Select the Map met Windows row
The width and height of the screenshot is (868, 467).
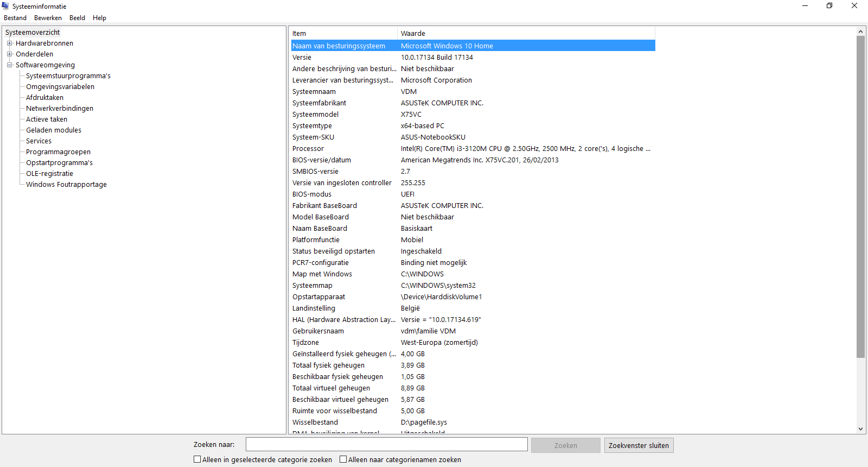[473, 274]
